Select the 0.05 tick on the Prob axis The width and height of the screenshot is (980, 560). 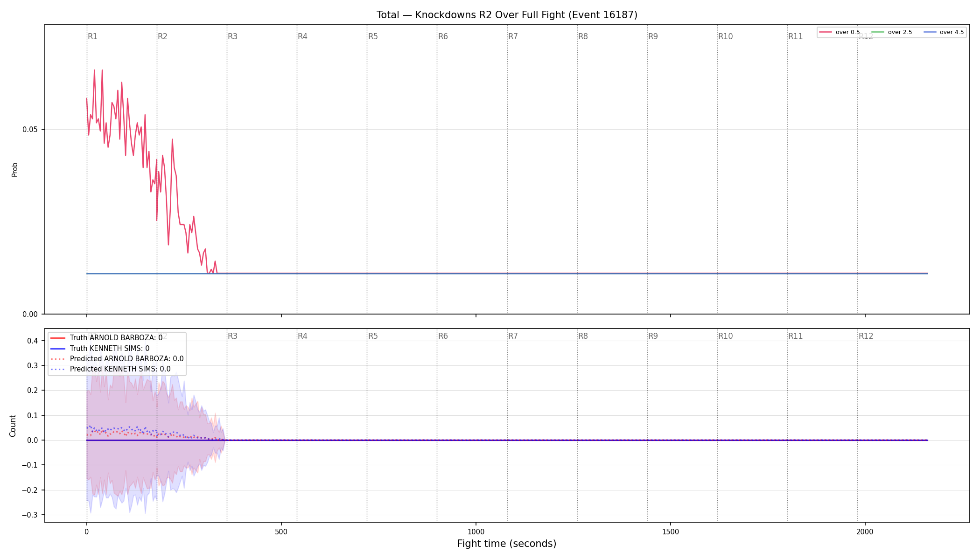[x=30, y=130]
